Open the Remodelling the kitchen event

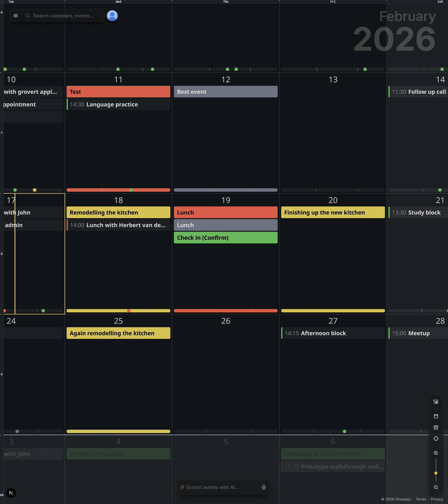(118, 212)
